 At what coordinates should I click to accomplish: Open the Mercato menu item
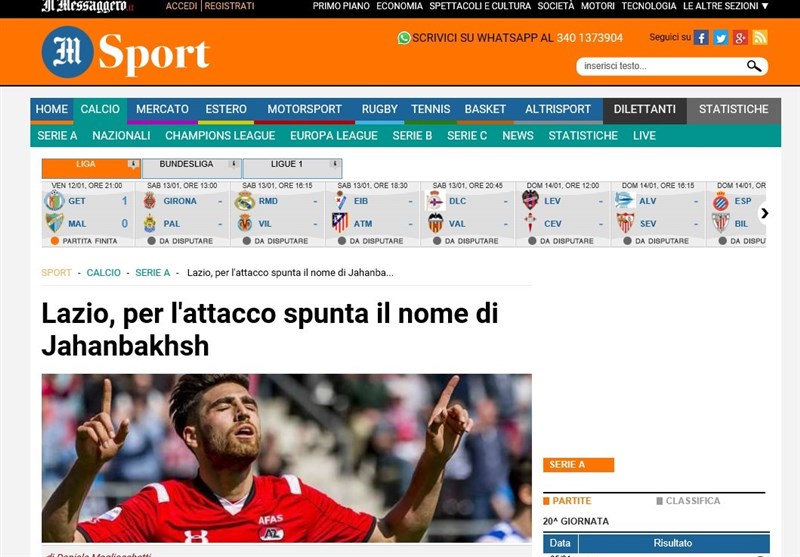point(162,109)
